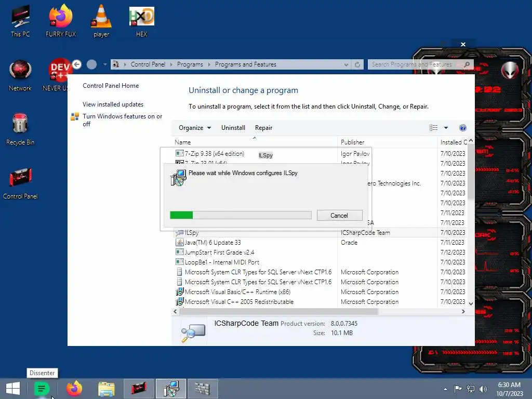Open Action Center flag icon
The image size is (532, 399).
pos(458,389)
